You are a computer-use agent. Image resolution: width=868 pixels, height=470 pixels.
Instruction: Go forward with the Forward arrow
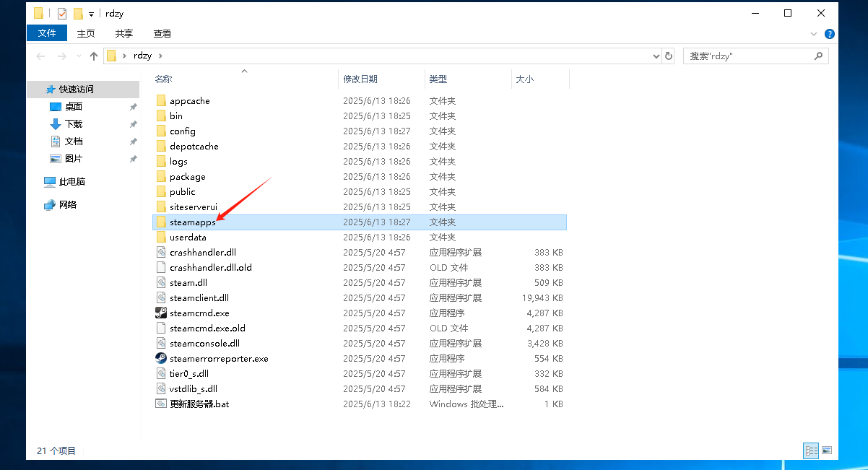(62, 56)
